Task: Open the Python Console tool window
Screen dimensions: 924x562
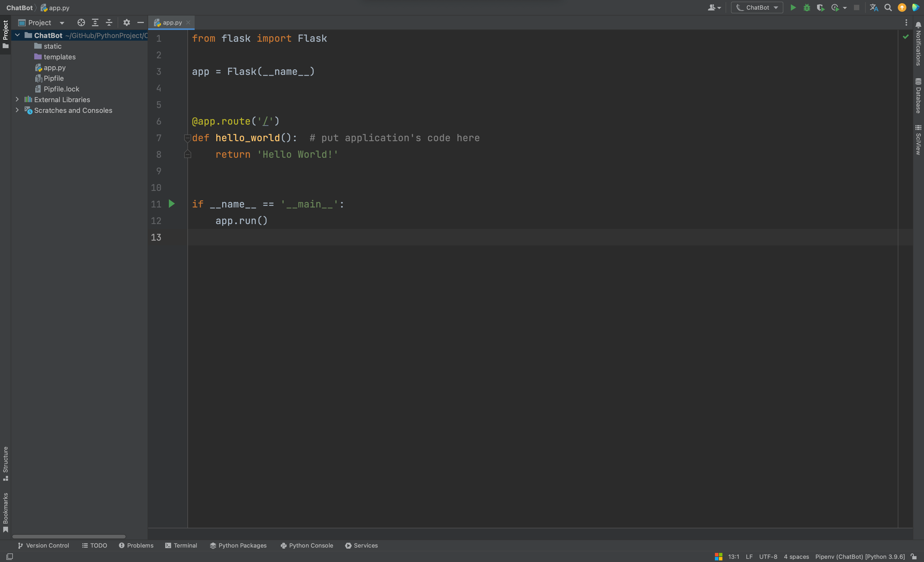Action: point(307,545)
